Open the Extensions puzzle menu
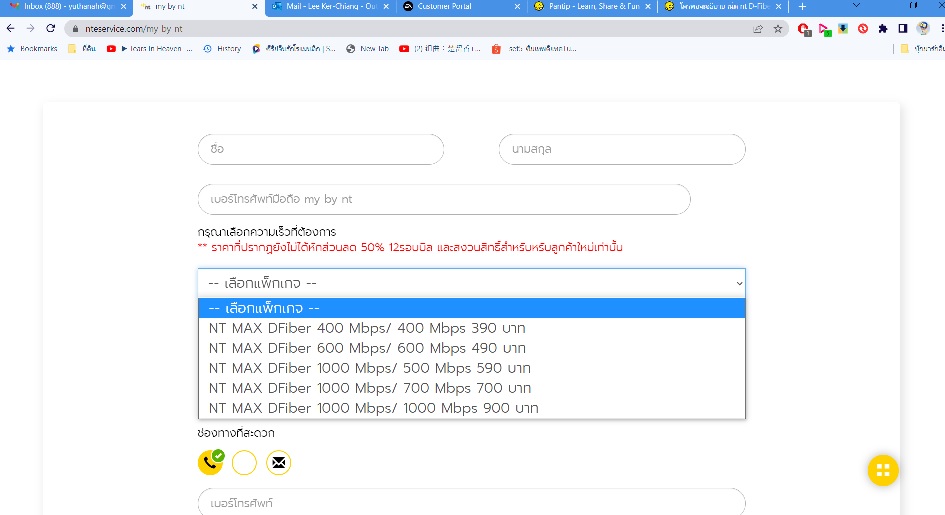The width and height of the screenshot is (945, 515). 883,29
